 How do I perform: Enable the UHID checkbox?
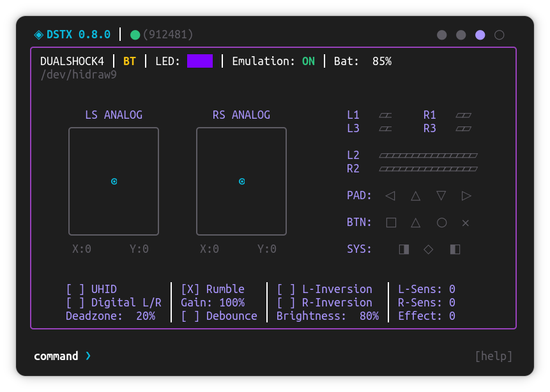pyautogui.click(x=75, y=289)
